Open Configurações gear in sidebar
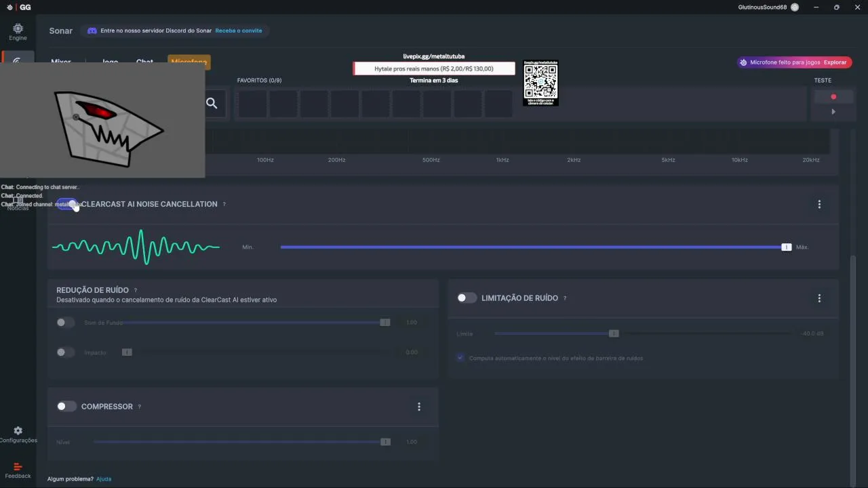The width and height of the screenshot is (868, 488). tap(18, 434)
